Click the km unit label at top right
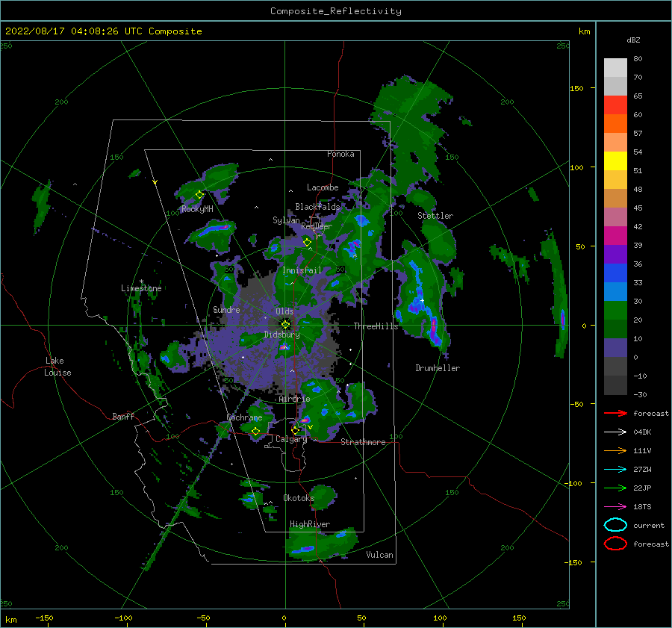672x628 pixels. 584,31
